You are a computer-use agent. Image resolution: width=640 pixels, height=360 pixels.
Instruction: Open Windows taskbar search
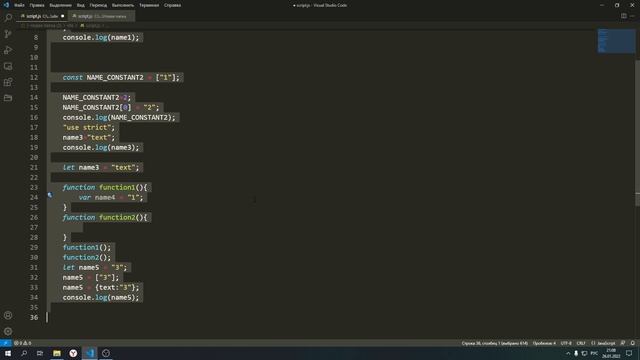(24, 353)
